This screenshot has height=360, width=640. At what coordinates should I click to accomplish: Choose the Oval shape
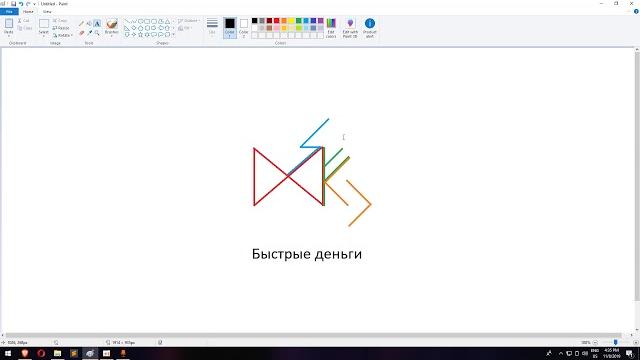click(140, 21)
